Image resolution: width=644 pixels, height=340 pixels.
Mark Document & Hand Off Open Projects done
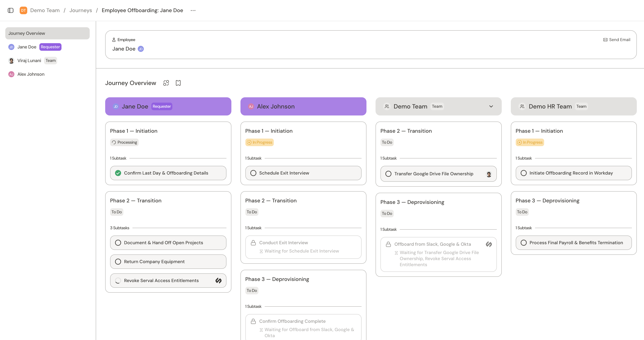(x=118, y=243)
